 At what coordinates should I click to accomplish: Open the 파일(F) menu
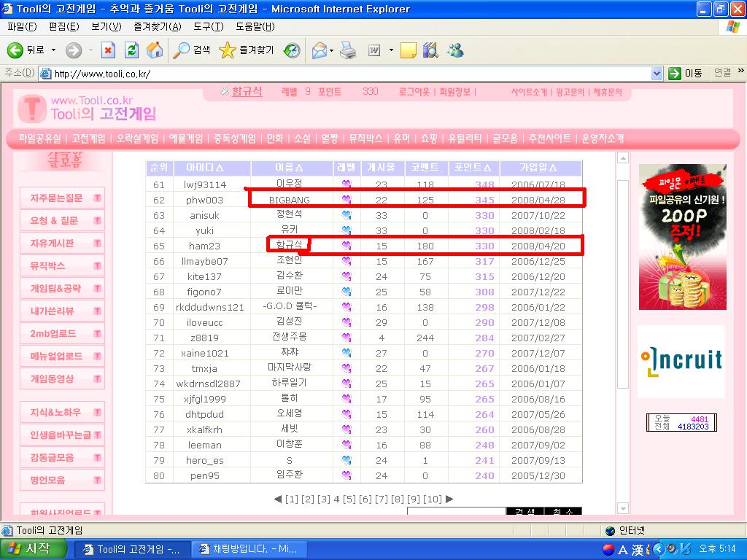pyautogui.click(x=22, y=27)
